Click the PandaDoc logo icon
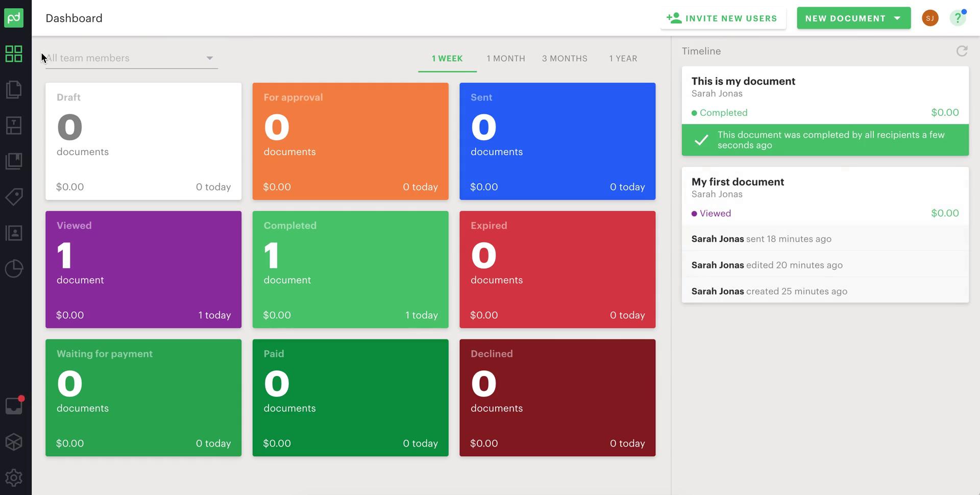 (14, 18)
